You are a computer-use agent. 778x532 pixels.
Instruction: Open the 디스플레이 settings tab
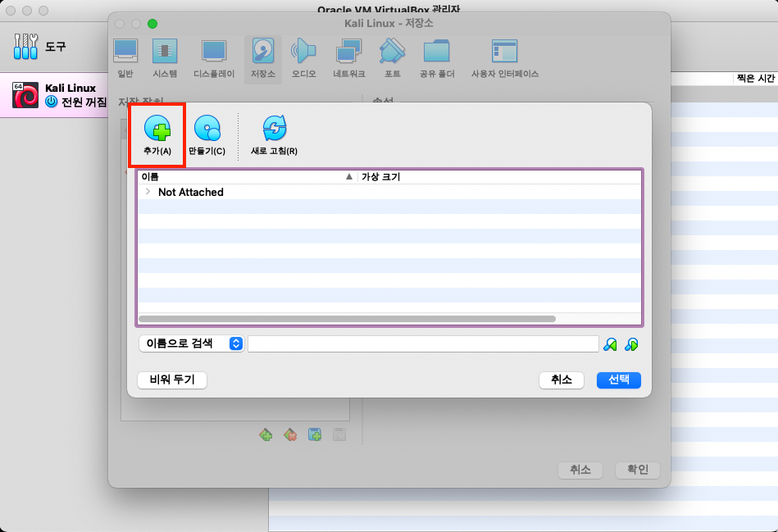(214, 58)
